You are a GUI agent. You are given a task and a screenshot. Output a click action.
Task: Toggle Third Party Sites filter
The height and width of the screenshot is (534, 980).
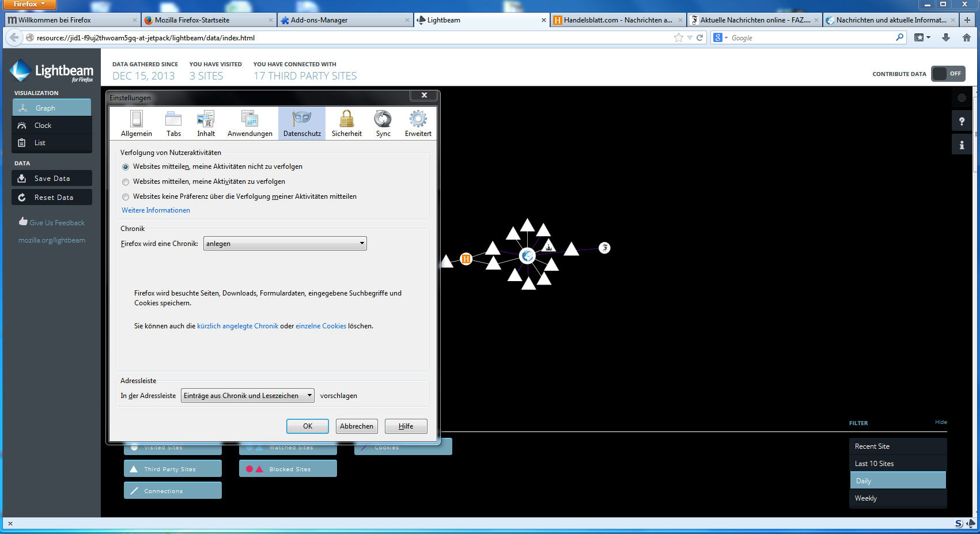172,469
